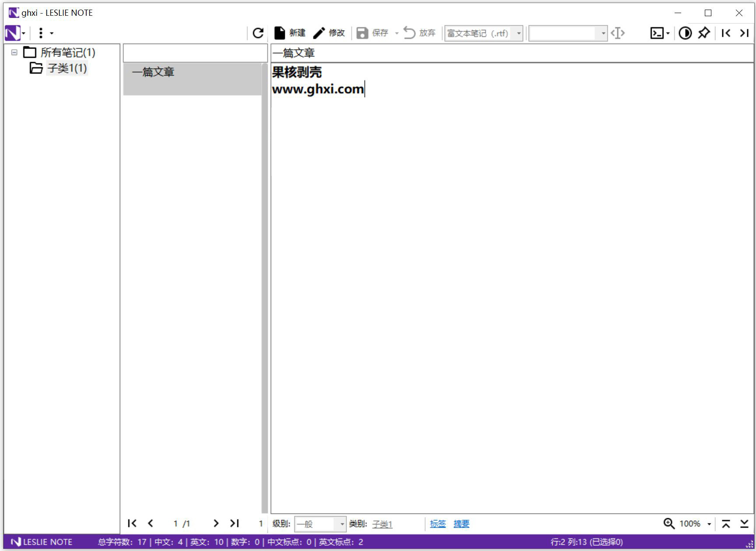Open the three-dot options menu

coord(42,32)
